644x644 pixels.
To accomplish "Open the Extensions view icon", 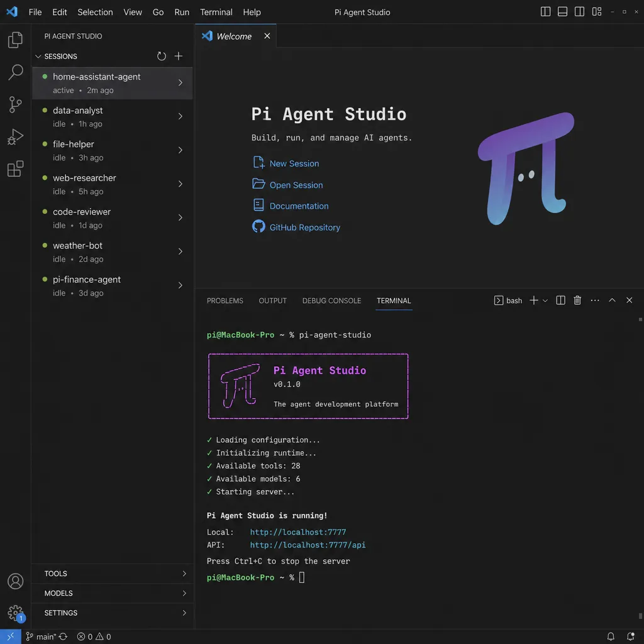I will 15,169.
